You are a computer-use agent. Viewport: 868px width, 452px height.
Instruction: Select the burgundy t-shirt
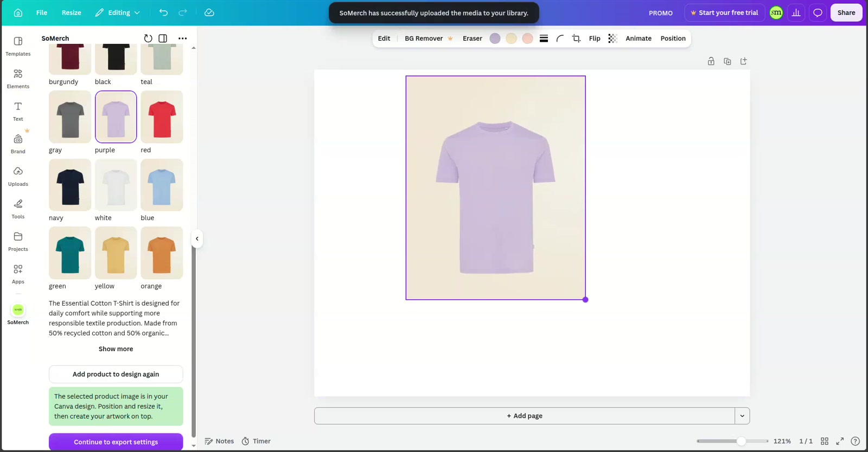coord(70,59)
